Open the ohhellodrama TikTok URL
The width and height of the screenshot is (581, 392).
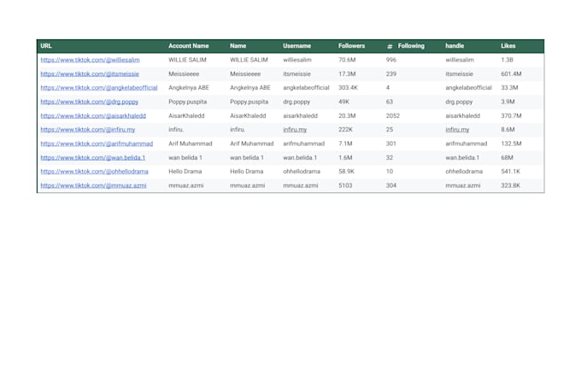tap(94, 172)
